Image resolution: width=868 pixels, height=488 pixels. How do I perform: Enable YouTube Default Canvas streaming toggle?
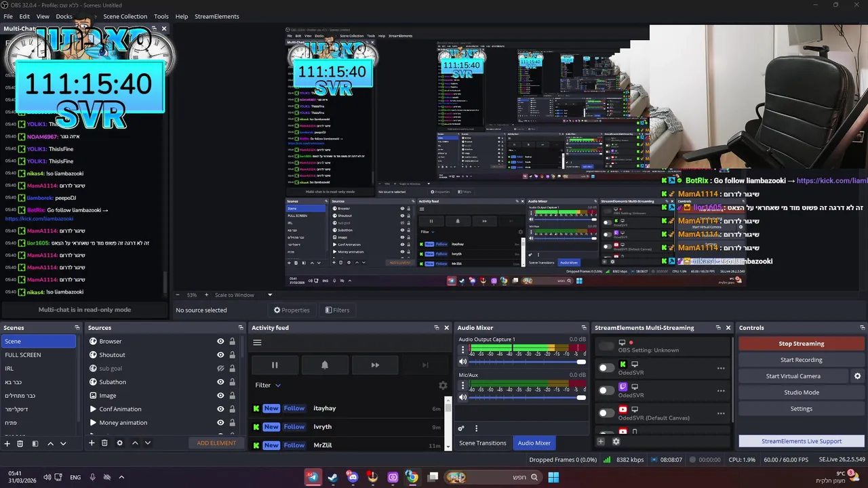click(x=606, y=413)
